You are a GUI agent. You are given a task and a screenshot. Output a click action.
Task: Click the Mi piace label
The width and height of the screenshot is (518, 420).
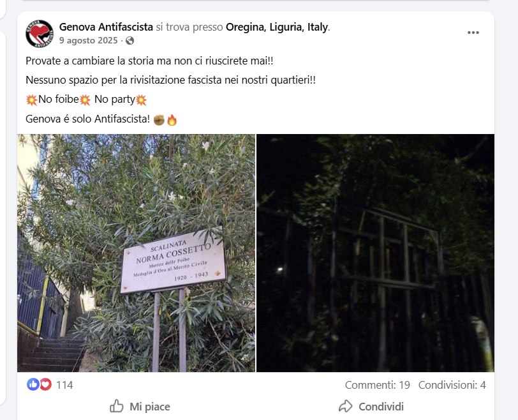point(150,407)
